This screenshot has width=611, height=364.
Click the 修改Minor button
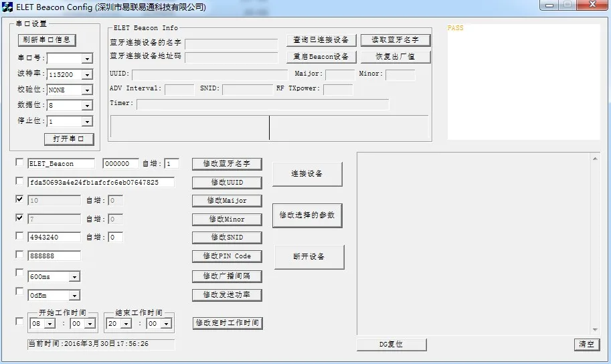coord(227,219)
